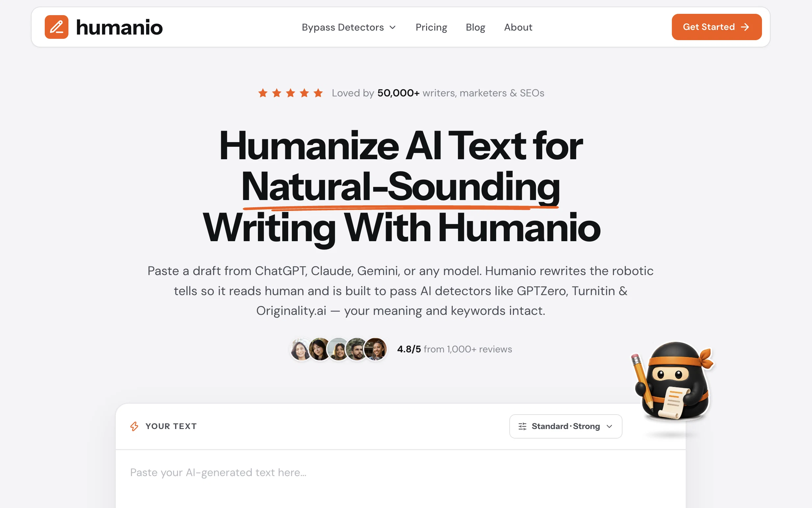Click the last reviewer avatar
The image size is (812, 508).
[x=376, y=349]
